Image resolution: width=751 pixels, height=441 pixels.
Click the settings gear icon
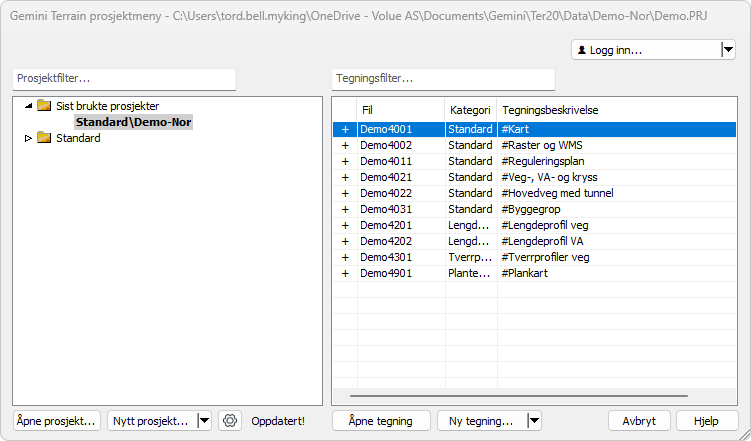(x=230, y=421)
